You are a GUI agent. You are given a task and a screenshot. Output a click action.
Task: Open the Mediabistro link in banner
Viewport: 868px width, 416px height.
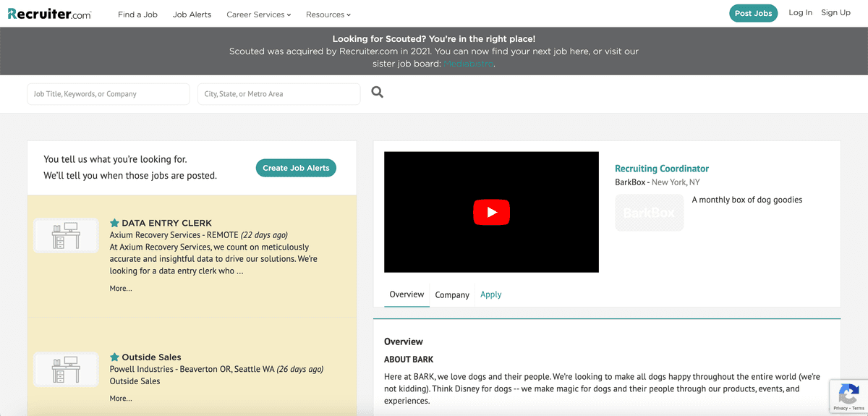point(468,64)
